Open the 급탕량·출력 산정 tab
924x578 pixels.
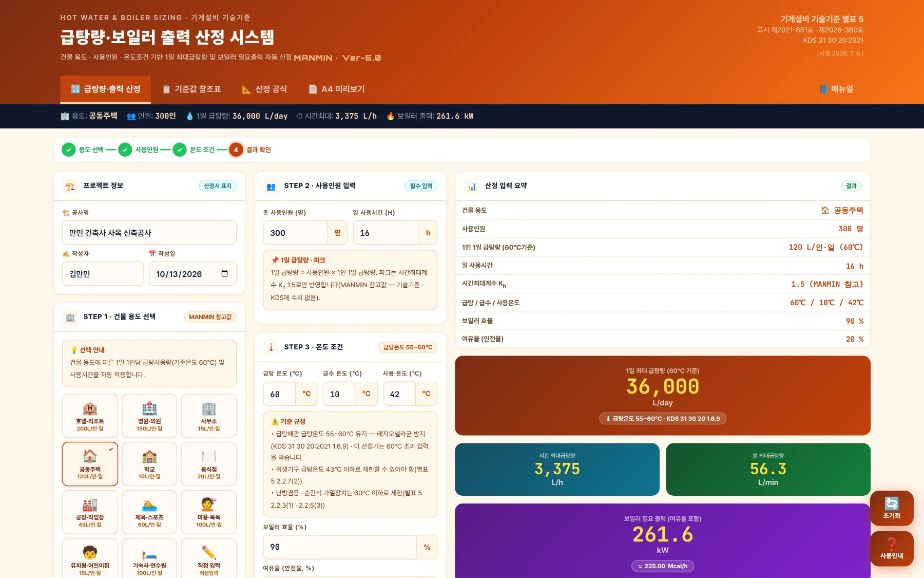(105, 89)
